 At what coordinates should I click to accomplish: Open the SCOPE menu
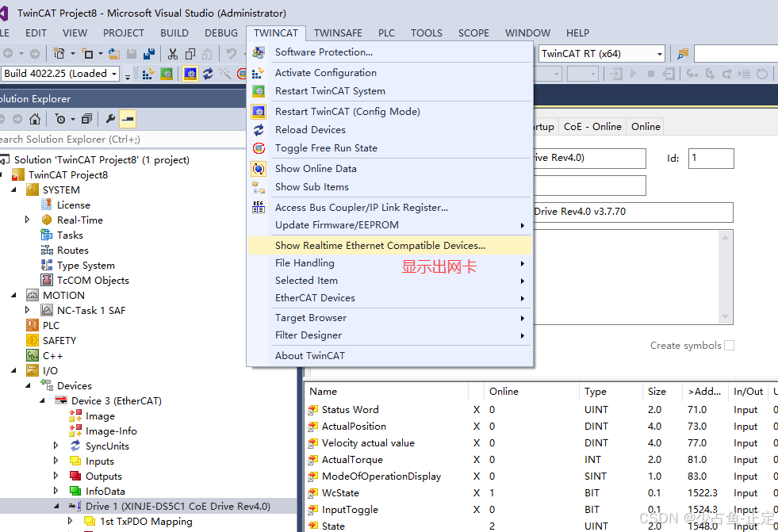pos(473,33)
